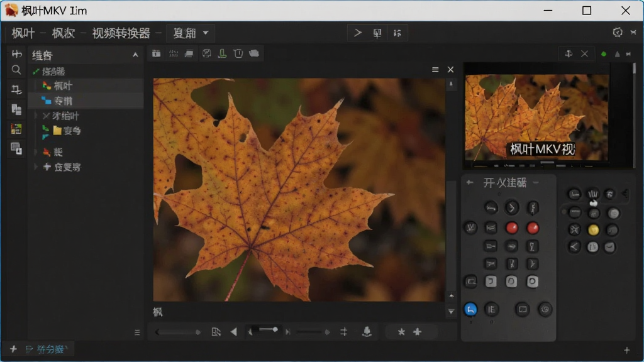Viewport: 644px width, 362px height.
Task: Toggle the spiral round button in the control panel
Action: [545, 309]
